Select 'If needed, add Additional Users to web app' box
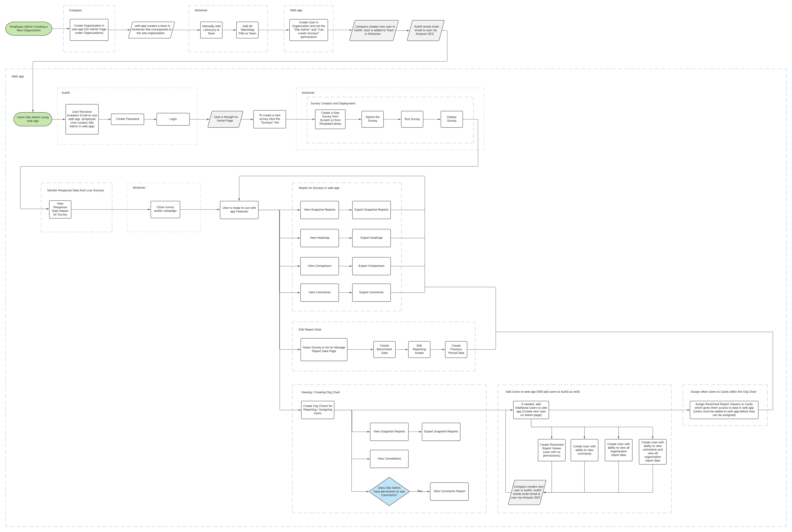The height and width of the screenshot is (532, 792). [531, 410]
